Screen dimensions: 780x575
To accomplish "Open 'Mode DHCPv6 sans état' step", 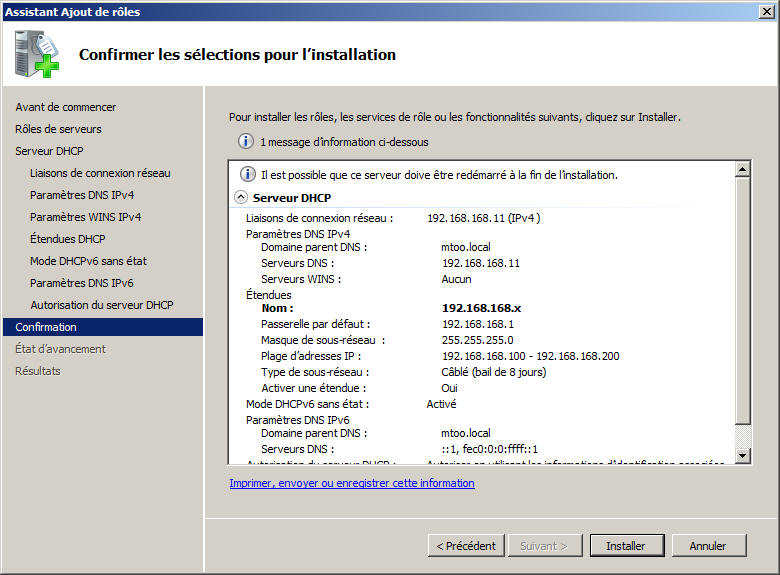I will click(89, 261).
